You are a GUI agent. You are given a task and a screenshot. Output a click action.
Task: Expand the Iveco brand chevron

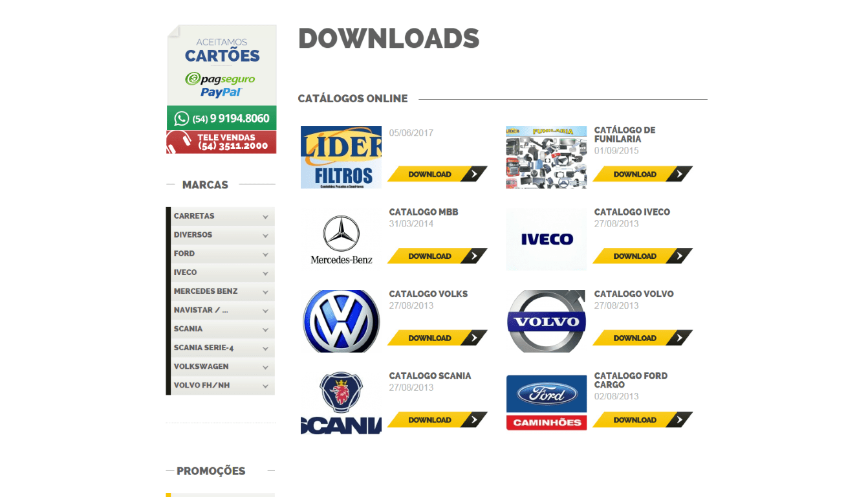click(x=265, y=274)
